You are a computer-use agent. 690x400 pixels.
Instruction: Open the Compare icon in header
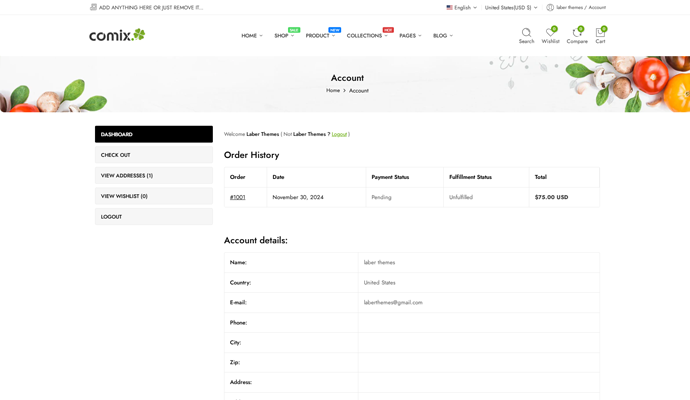(x=576, y=33)
